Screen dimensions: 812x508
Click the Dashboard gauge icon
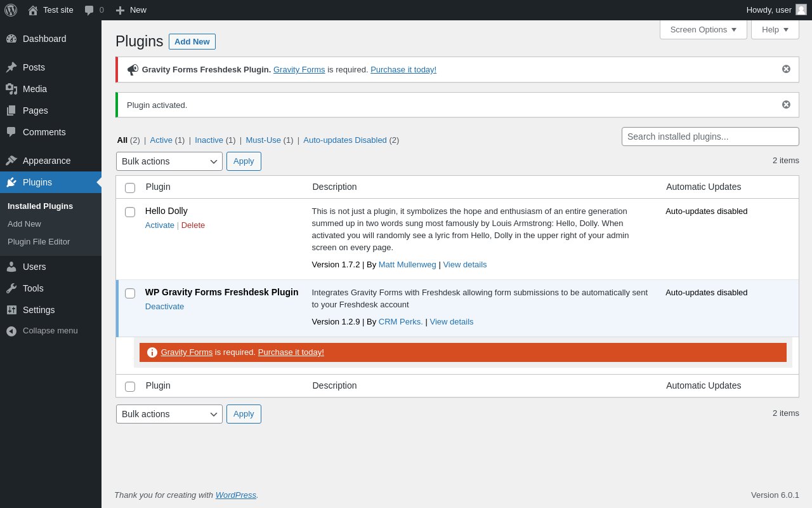pos(11,39)
